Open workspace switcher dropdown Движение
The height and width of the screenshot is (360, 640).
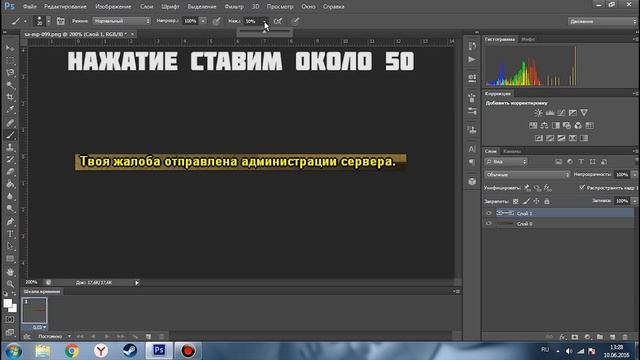click(602, 21)
